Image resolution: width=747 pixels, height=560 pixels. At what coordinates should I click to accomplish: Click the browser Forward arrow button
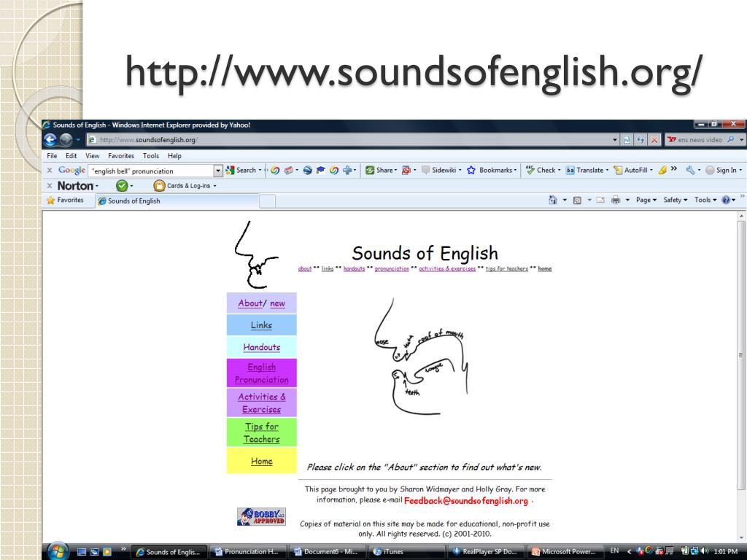tap(66, 139)
